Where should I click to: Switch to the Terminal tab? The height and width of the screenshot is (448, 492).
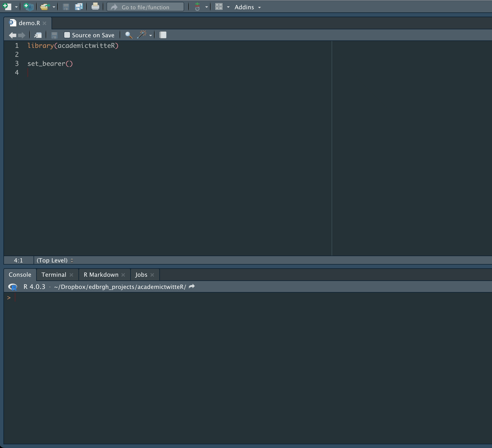pos(54,275)
